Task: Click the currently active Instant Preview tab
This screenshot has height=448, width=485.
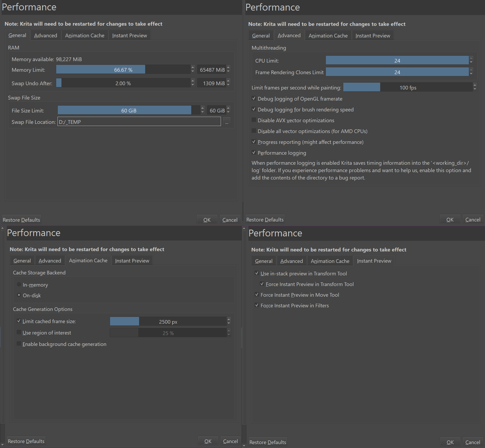Action: pyautogui.click(x=374, y=261)
